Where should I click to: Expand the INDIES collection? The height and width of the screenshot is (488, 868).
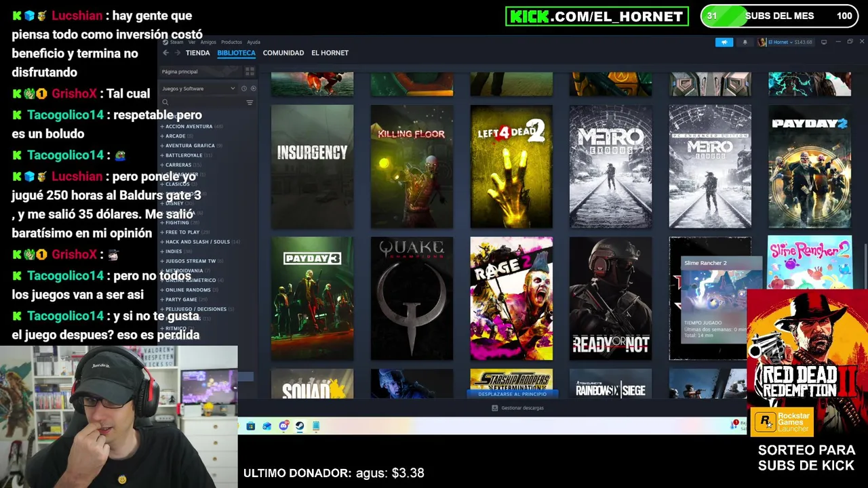click(176, 251)
